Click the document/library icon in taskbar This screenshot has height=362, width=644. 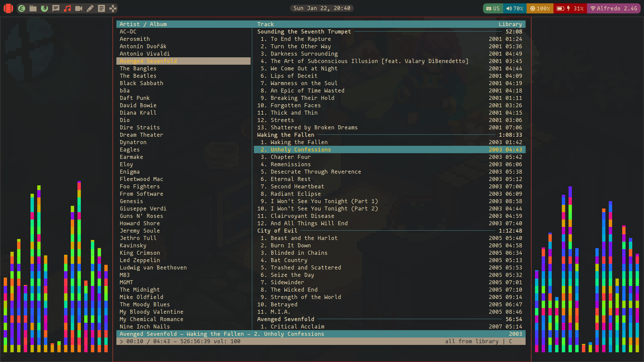coord(101,8)
